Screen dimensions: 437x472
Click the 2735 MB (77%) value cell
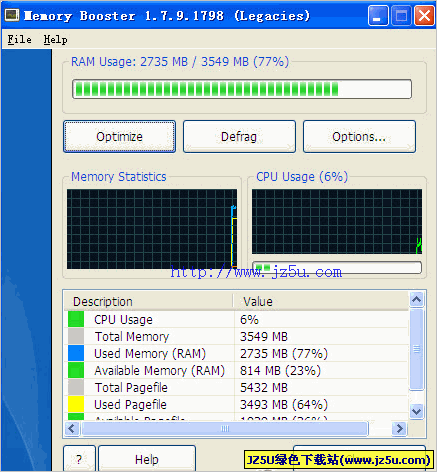[284, 354]
